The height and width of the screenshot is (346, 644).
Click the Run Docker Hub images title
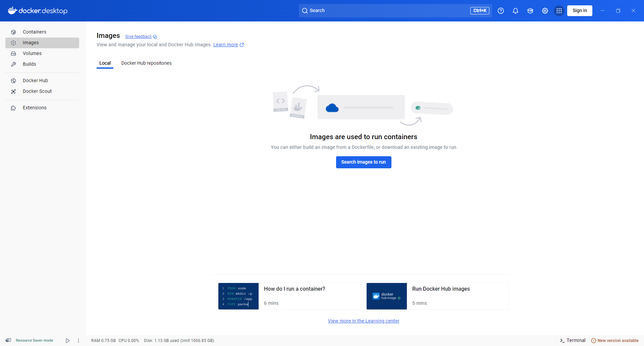(441, 289)
